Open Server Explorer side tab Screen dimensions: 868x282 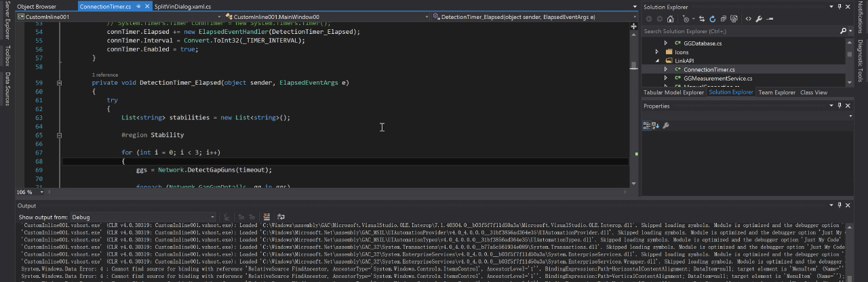coord(7,20)
